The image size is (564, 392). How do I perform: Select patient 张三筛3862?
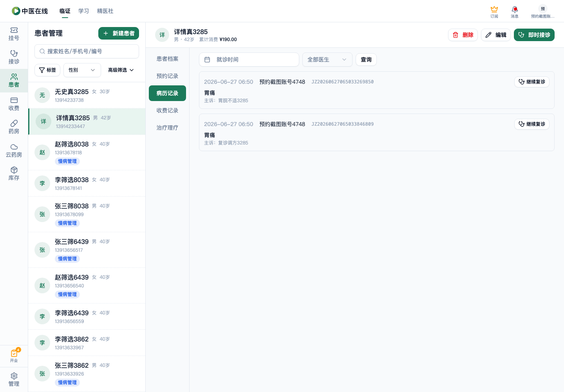coord(87,374)
